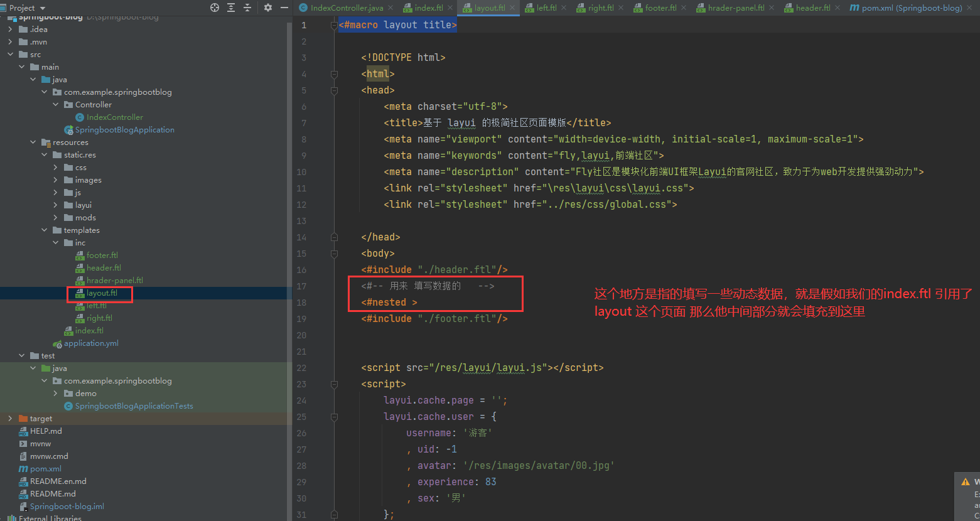
Task: Fold the script block at line 23
Action: pos(334,384)
